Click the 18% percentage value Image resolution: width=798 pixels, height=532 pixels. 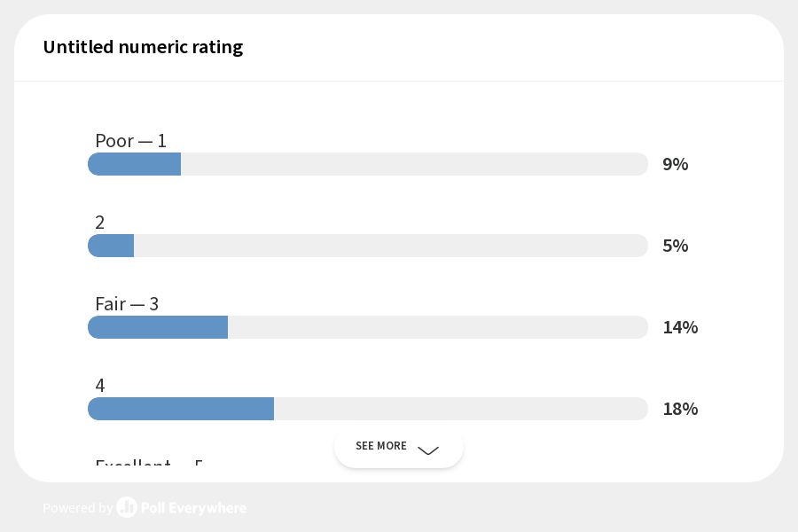[x=680, y=409]
